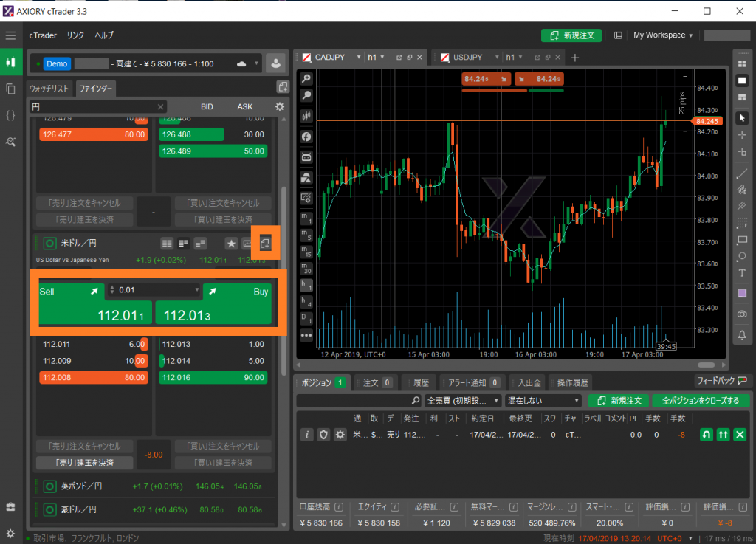The image size is (756, 544).
Task: Open the 全売買 filter dropdown
Action: tap(463, 400)
